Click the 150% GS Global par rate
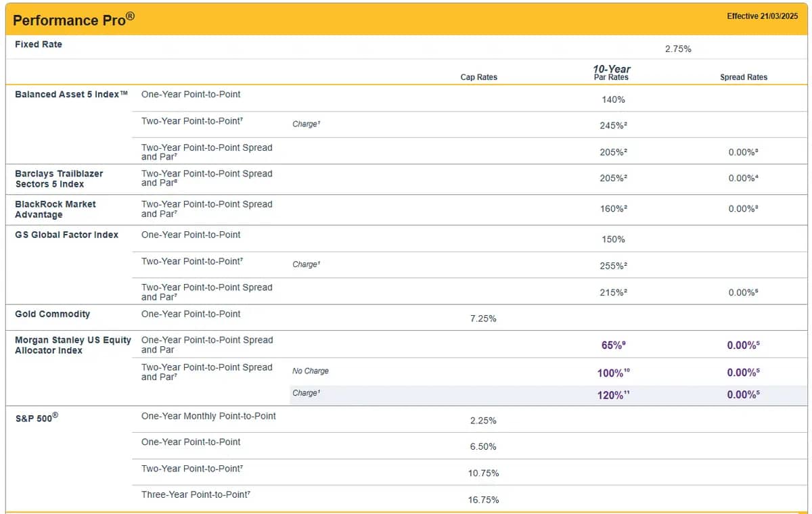Image resolution: width=812 pixels, height=514 pixels. [x=612, y=239]
